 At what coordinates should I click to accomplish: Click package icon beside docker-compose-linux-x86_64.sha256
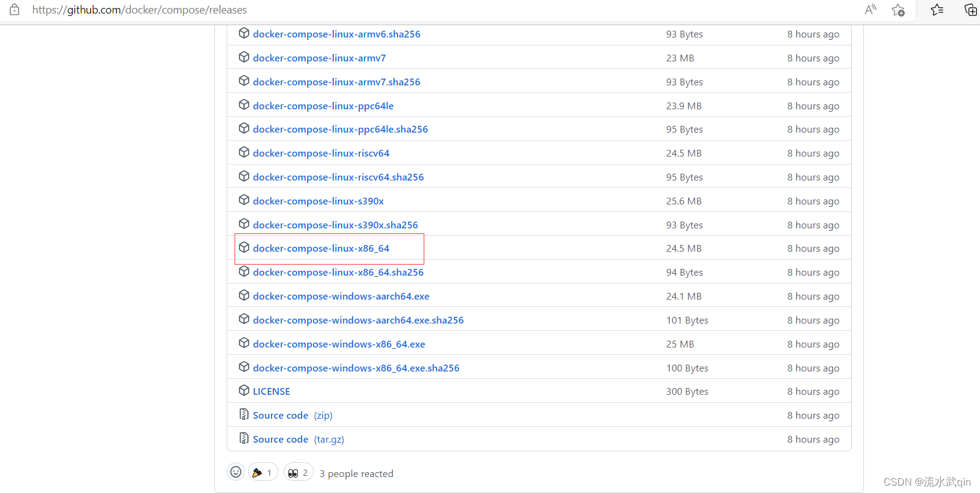pos(244,271)
